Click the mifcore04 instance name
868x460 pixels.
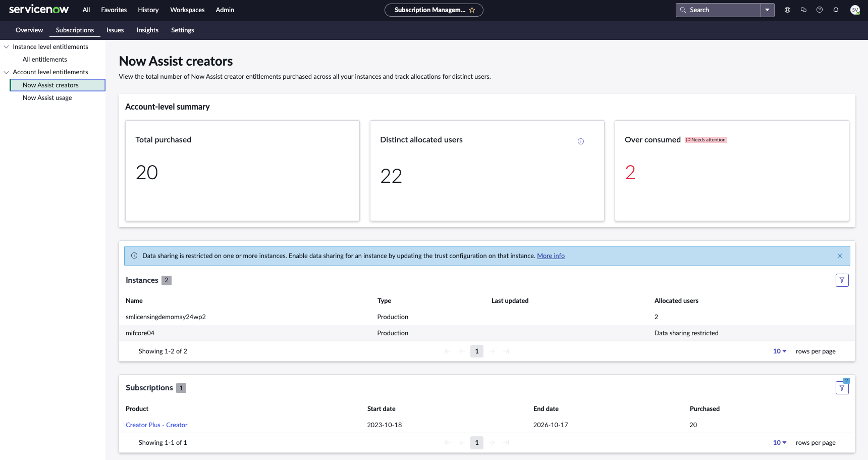(x=140, y=333)
